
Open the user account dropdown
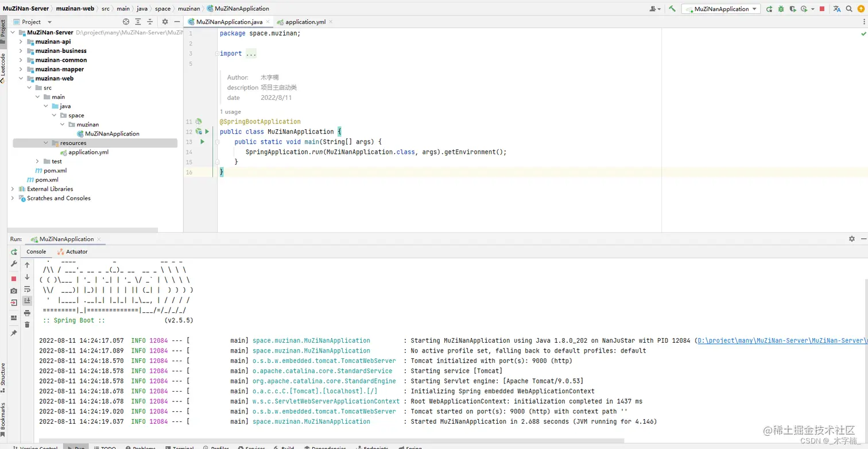click(655, 9)
